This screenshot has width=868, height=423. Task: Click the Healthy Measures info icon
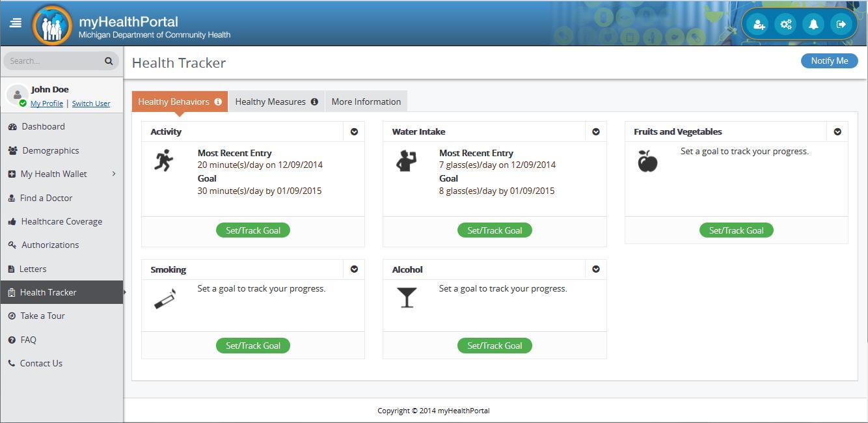314,102
